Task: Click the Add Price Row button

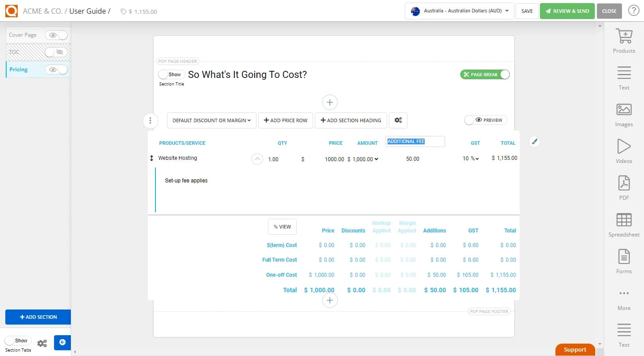Action: point(285,120)
